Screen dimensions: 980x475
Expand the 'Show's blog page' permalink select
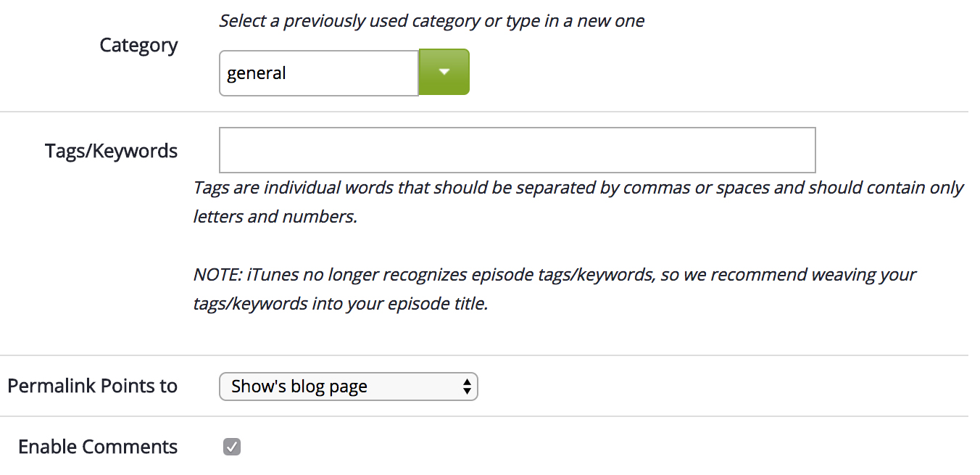click(348, 387)
